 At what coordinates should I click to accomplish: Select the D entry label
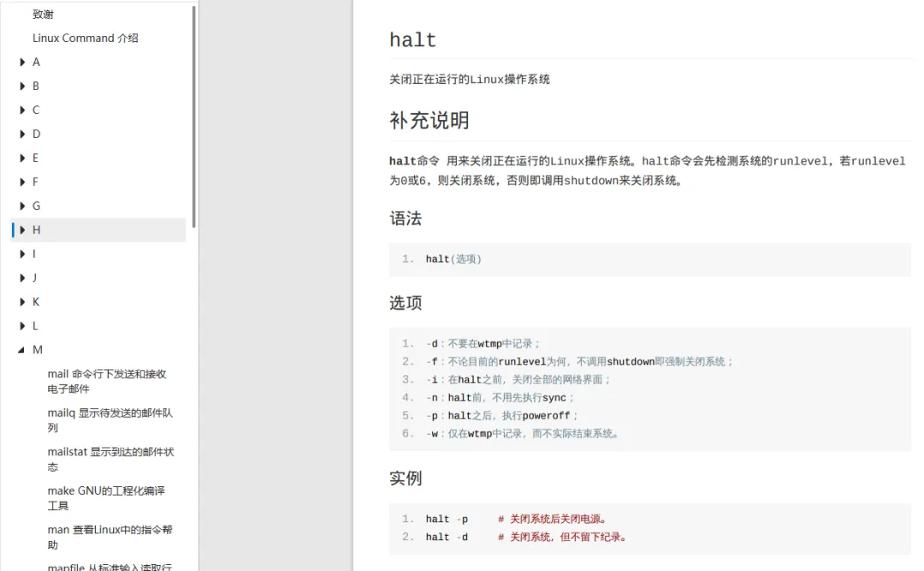37,134
